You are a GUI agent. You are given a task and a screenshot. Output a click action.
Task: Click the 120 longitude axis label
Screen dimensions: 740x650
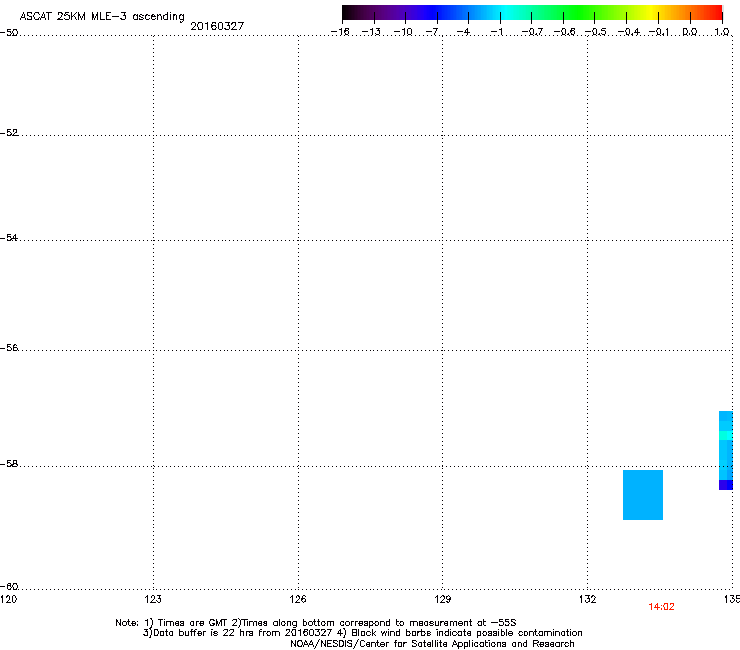point(8,599)
